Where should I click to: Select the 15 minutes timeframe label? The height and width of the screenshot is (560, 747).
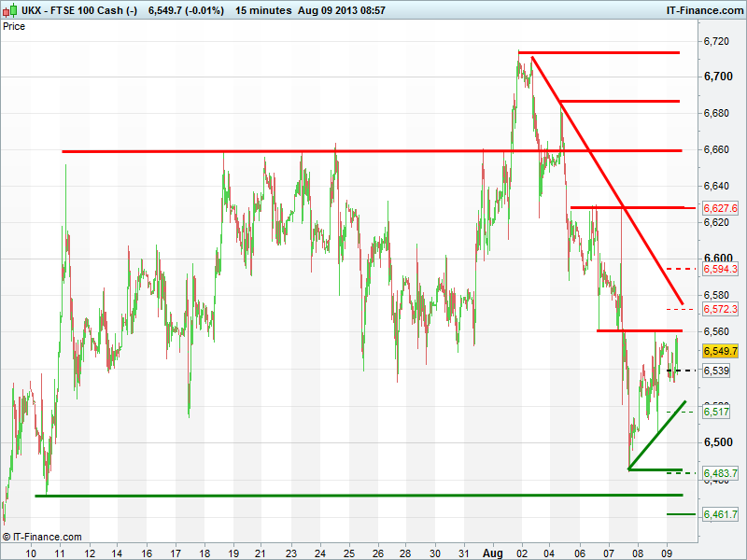(x=264, y=10)
